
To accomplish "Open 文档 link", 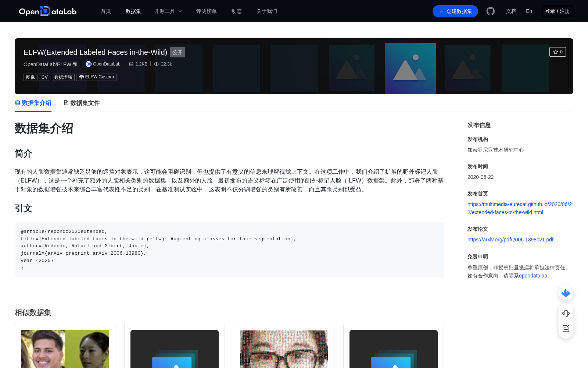I will click(511, 11).
